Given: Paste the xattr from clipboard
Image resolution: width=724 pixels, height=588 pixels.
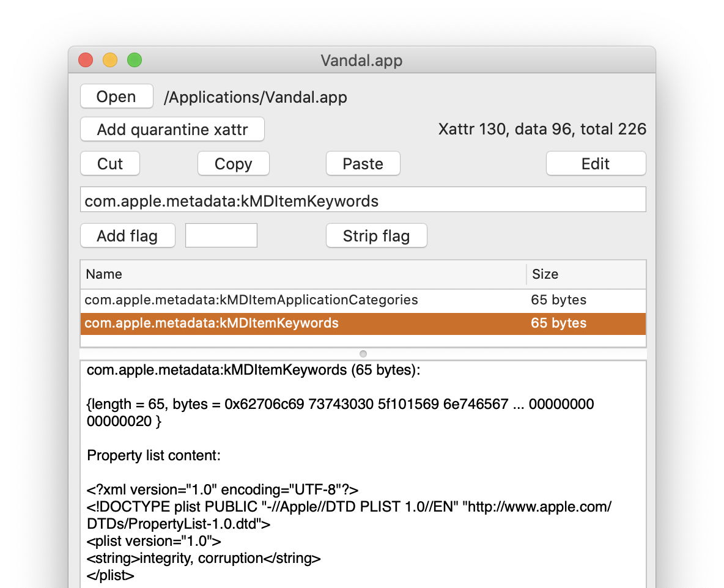Looking at the screenshot, I should 363,164.
